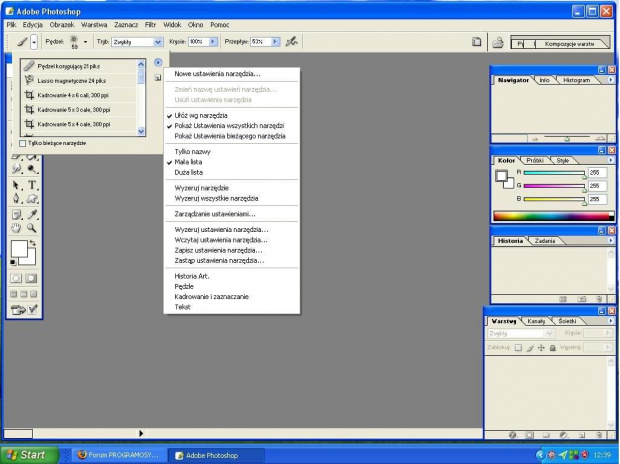
Task: Reset default colors small black-white icon
Action: coord(13,262)
